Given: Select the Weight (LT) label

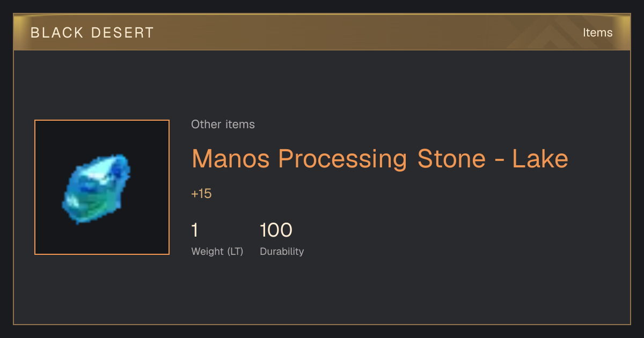Looking at the screenshot, I should [217, 252].
